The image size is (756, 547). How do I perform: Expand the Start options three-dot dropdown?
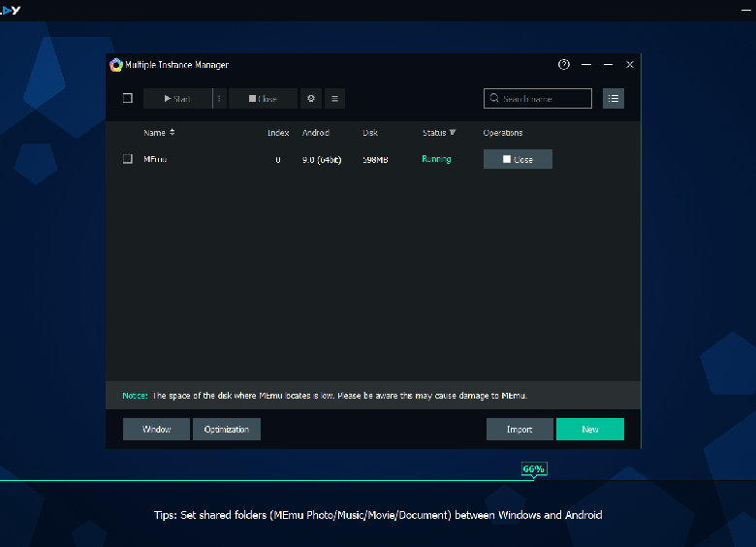(219, 98)
